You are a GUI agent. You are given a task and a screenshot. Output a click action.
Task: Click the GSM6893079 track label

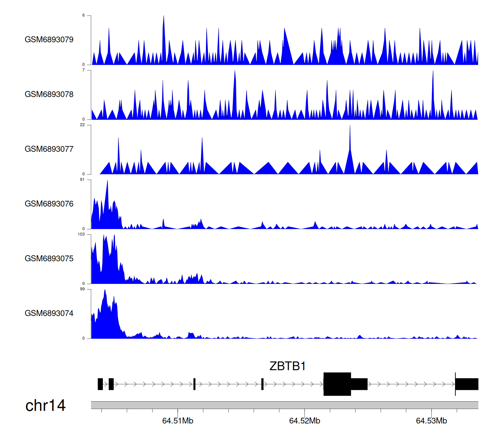click(x=49, y=40)
